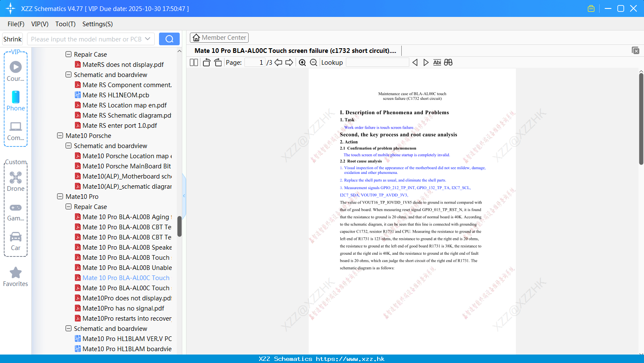Find next lookup match triangle
The width and height of the screenshot is (644, 363).
426,62
